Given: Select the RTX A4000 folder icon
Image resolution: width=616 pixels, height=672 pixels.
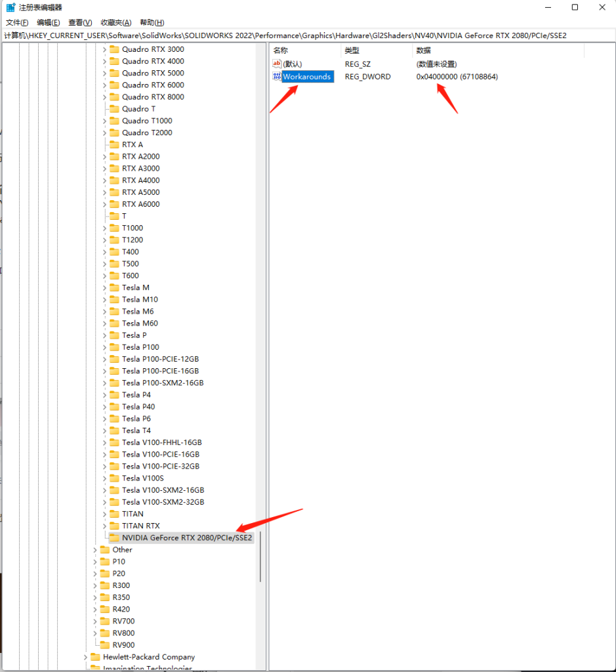Looking at the screenshot, I should pos(114,180).
